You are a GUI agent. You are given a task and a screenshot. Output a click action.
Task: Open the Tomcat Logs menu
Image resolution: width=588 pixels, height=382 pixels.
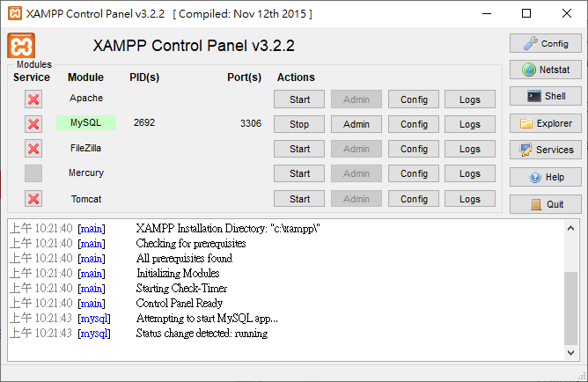point(470,199)
